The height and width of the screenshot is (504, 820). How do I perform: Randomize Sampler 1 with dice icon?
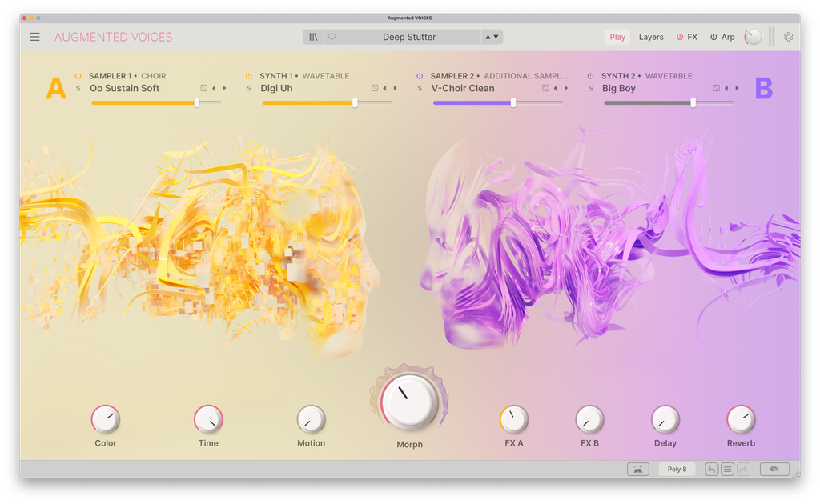point(204,88)
